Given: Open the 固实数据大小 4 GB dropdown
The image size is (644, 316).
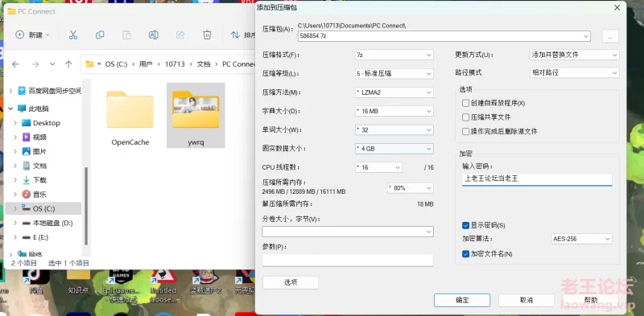Looking at the screenshot, I should (x=394, y=149).
